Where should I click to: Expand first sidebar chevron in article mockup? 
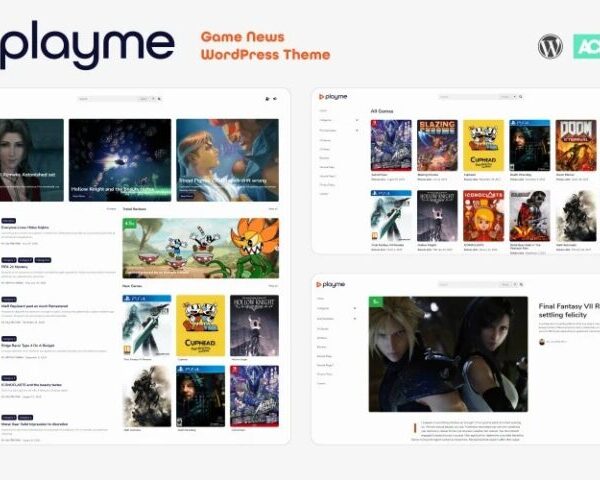[355, 308]
